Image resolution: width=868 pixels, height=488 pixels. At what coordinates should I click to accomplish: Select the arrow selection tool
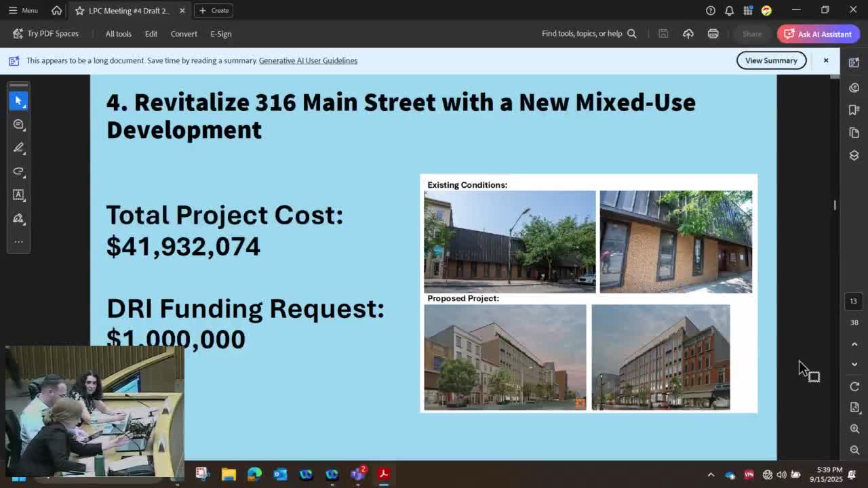pyautogui.click(x=18, y=100)
